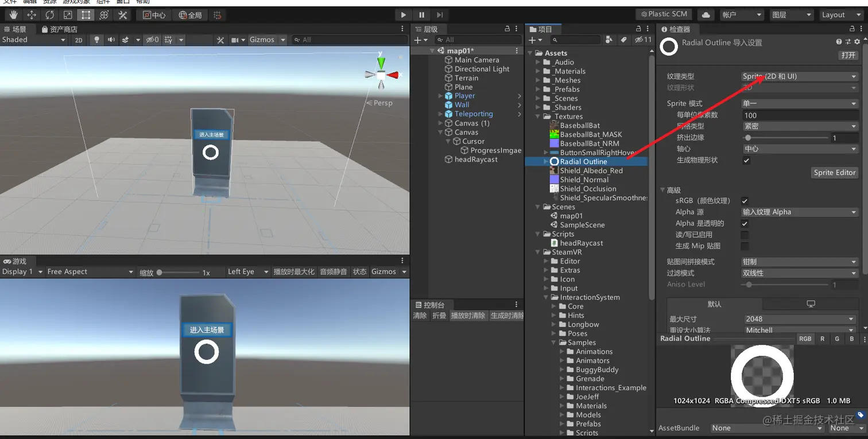Screen dimensions: 868x439
Task: Toggle the sRGB (颜色纹理) checkbox
Action: click(745, 201)
